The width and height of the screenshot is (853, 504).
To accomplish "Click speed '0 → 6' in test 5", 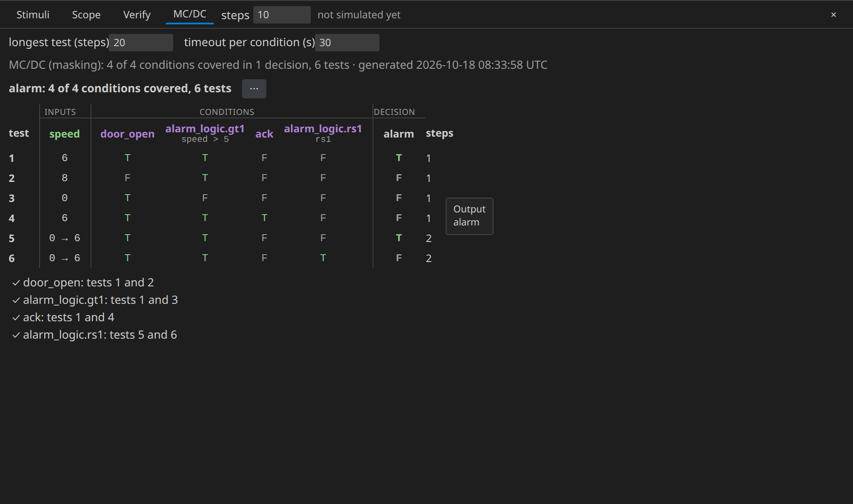I will coord(64,238).
